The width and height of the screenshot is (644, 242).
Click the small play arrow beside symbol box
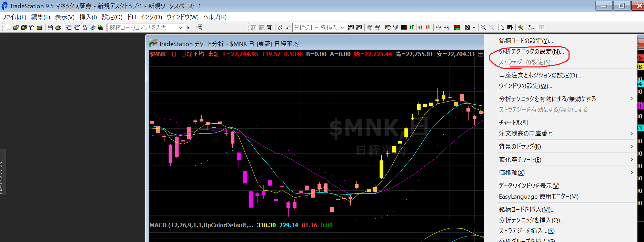(x=188, y=28)
